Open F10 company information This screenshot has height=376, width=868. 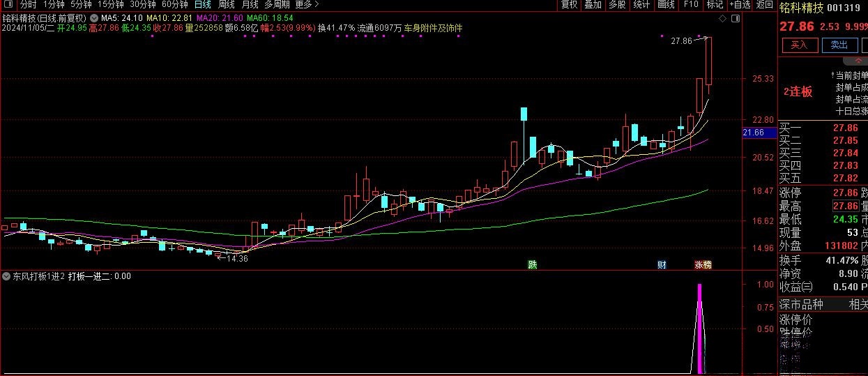(691, 5)
